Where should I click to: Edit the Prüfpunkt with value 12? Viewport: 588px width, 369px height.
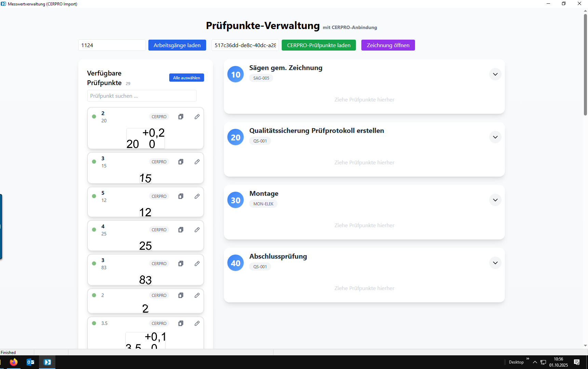[197, 196]
